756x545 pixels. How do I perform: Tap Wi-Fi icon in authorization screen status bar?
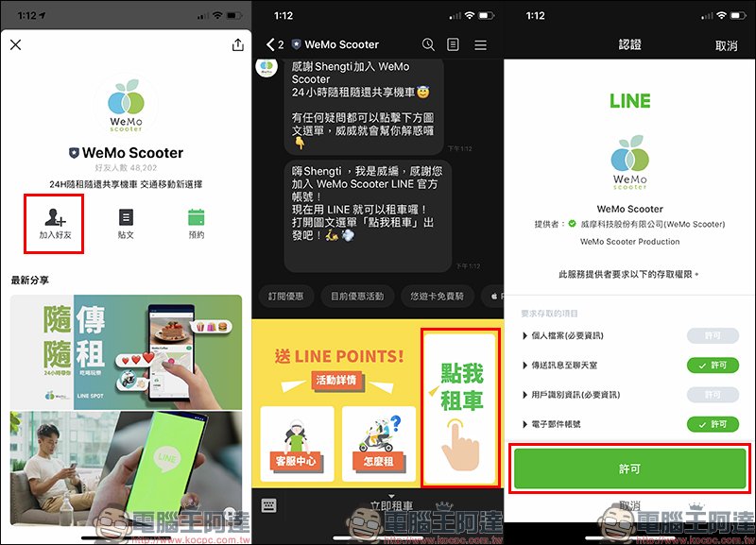[x=721, y=15]
